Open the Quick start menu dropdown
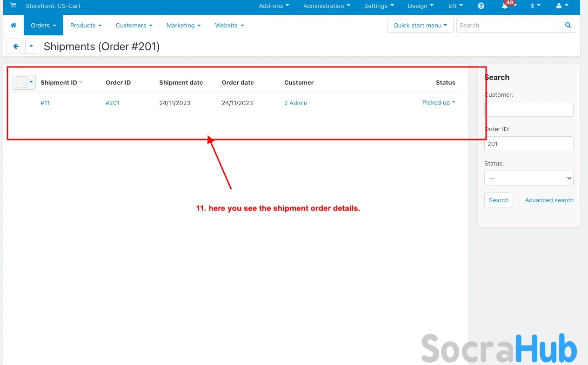The image size is (588, 365). (420, 26)
